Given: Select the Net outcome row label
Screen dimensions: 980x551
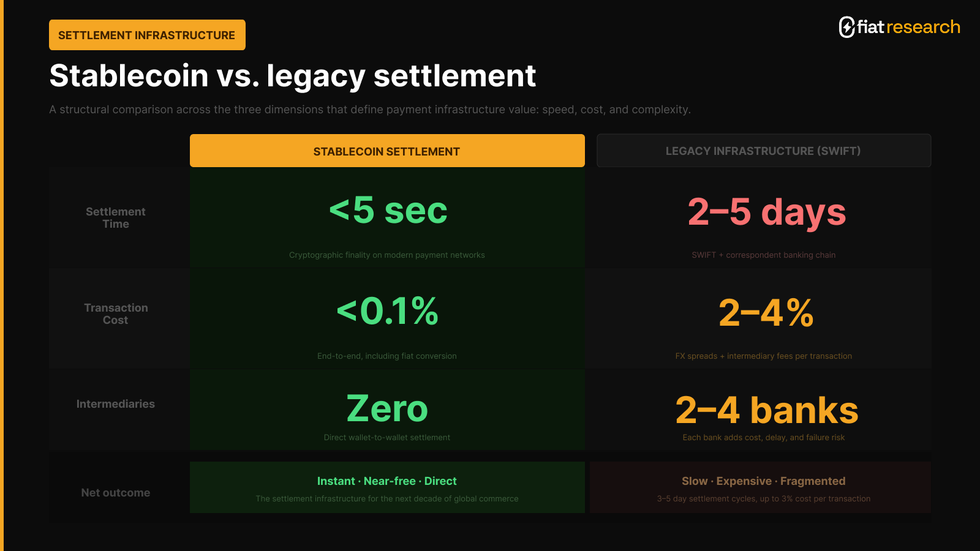Looking at the screenshot, I should [x=116, y=493].
